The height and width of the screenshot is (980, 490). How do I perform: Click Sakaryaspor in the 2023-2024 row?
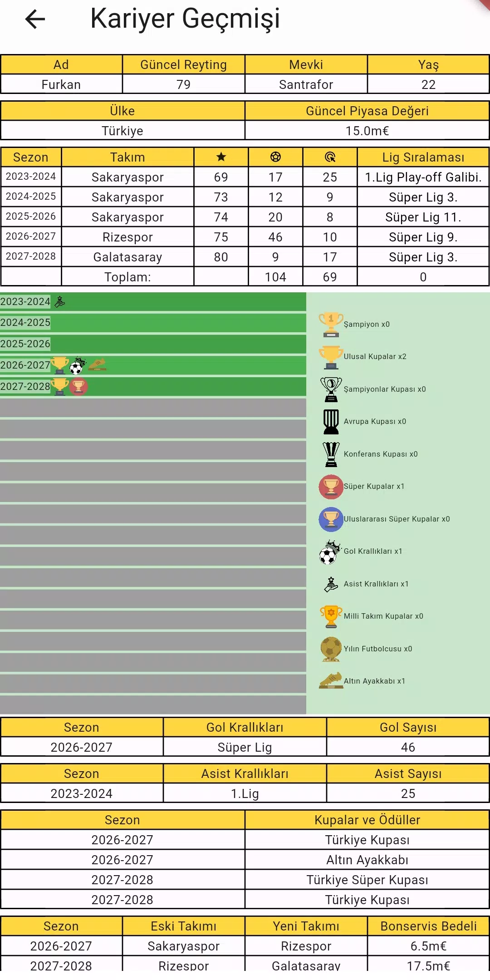pos(127,177)
